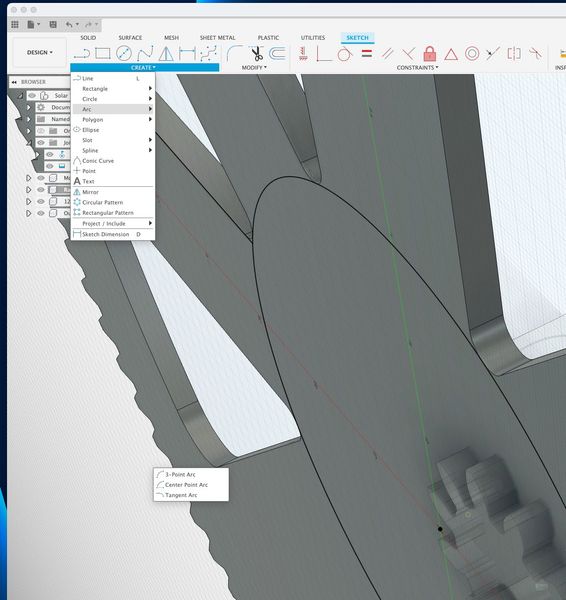Choose Center Point Arc from submenu
Screen dimensions: 566x600
pyautogui.click(x=186, y=484)
